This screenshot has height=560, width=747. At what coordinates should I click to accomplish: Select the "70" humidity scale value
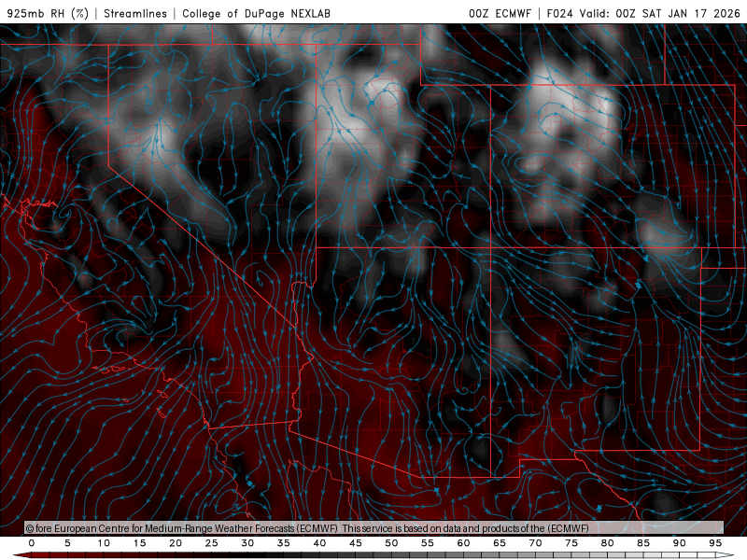(x=535, y=543)
